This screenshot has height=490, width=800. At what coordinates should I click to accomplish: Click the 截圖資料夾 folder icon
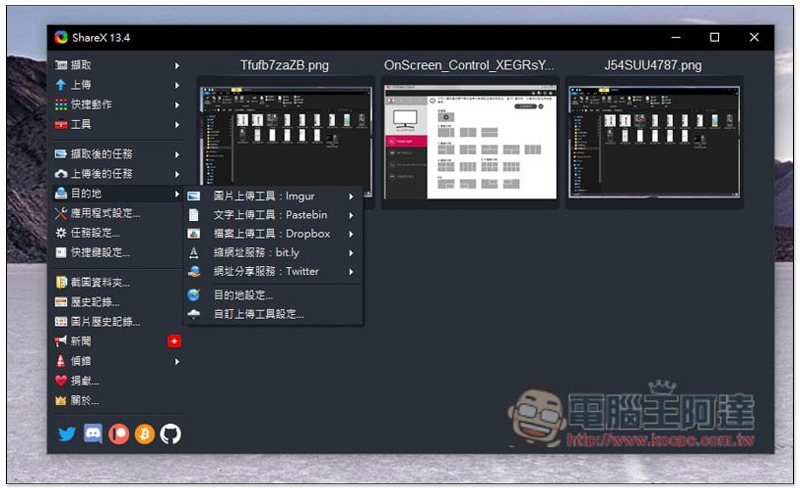point(61,282)
